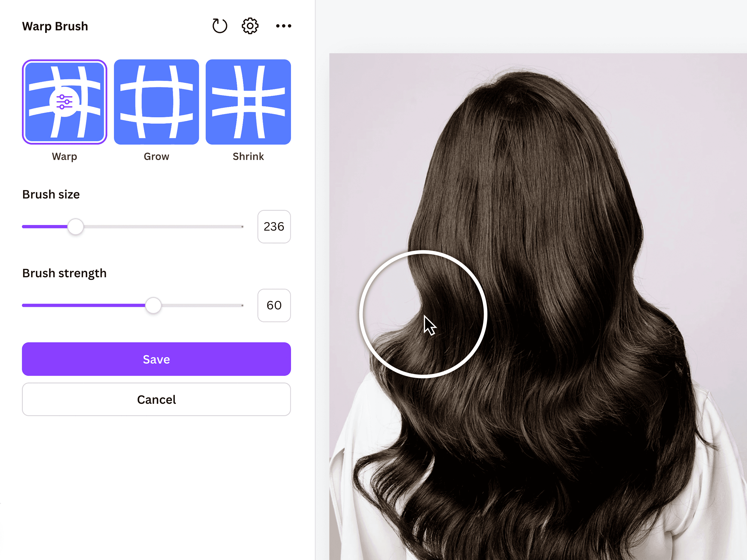Select the Grow brush mode tile
Viewport: 747px width, 560px height.
pyautogui.click(x=156, y=102)
